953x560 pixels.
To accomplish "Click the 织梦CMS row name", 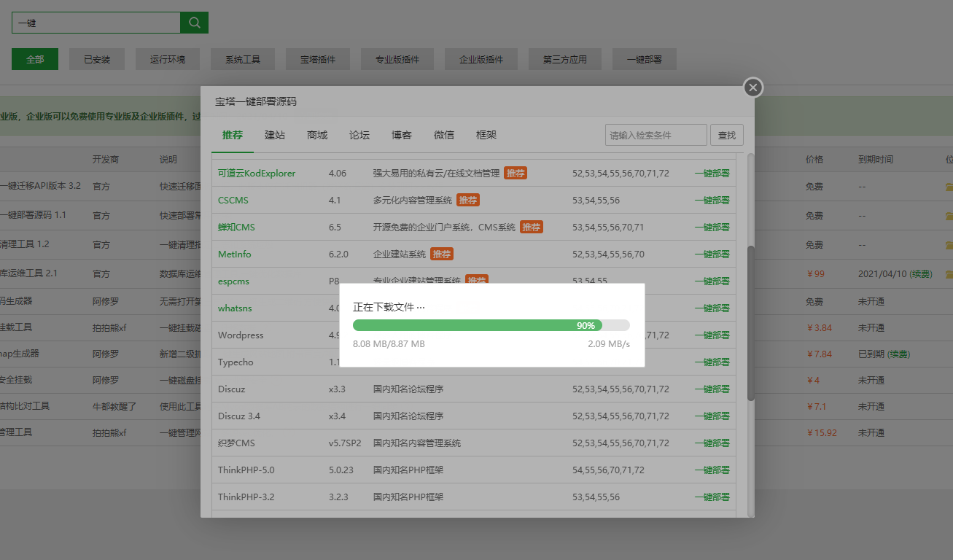I will click(x=236, y=443).
